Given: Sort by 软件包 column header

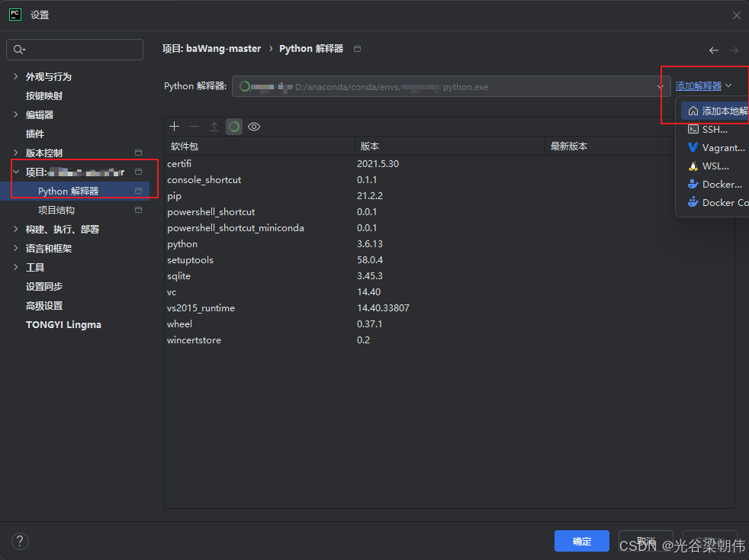Looking at the screenshot, I should (x=260, y=146).
